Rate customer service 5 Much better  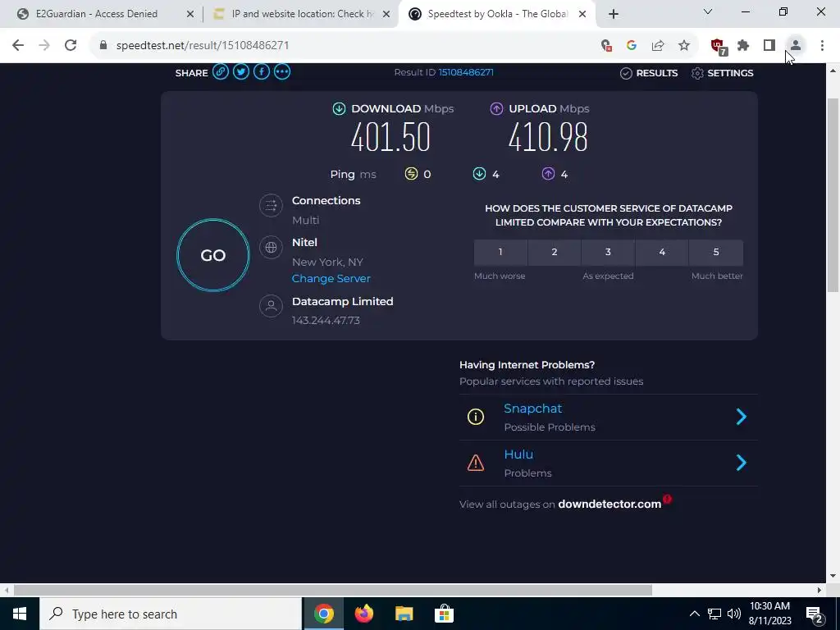click(x=716, y=253)
